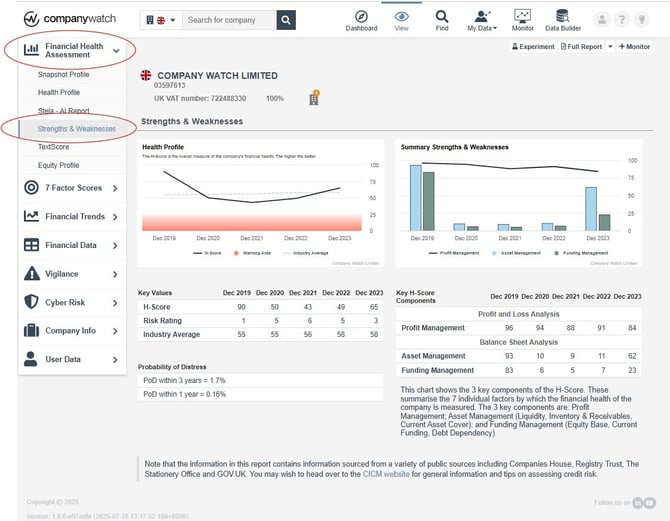The image size is (670, 521).
Task: Toggle Asset Management legend entry
Action: tap(516, 253)
